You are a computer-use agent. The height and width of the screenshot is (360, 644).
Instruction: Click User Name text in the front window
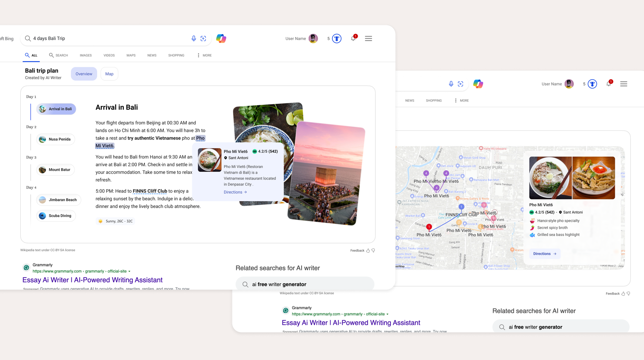tap(296, 39)
